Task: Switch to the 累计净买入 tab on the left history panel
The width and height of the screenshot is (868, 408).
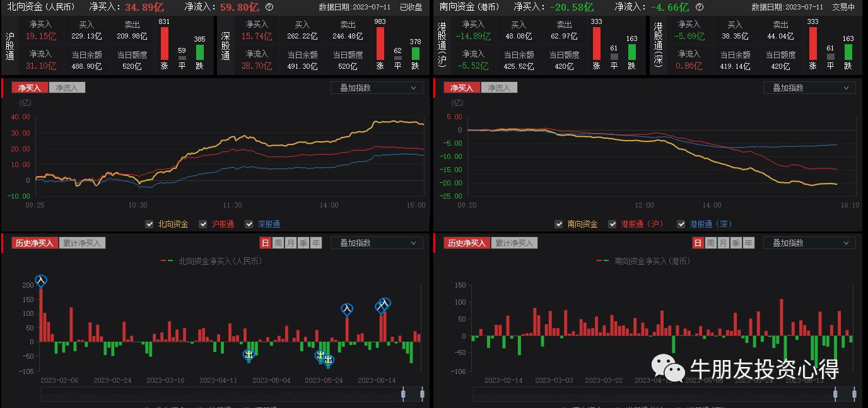Action: tap(81, 243)
